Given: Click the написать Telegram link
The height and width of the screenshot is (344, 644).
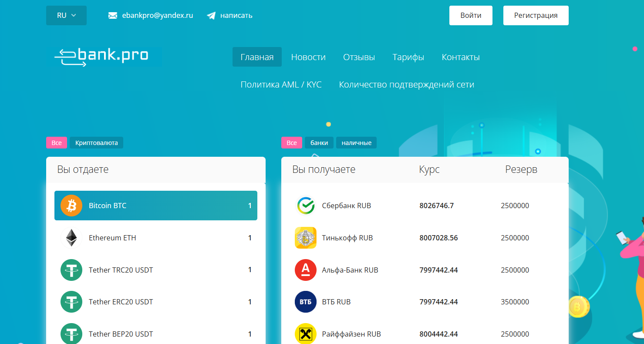Looking at the screenshot, I should pos(236,15).
